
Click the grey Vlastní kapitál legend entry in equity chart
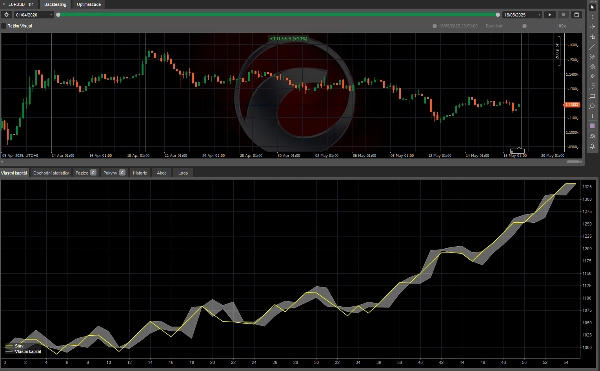click(x=23, y=351)
